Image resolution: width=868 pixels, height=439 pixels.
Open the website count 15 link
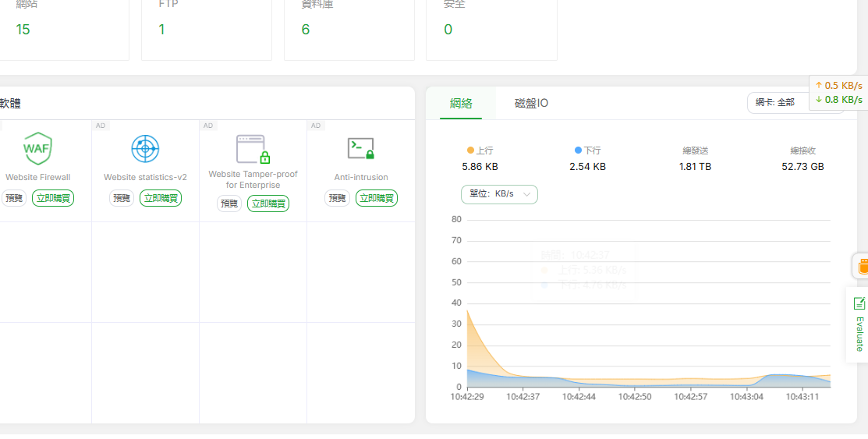click(x=23, y=30)
